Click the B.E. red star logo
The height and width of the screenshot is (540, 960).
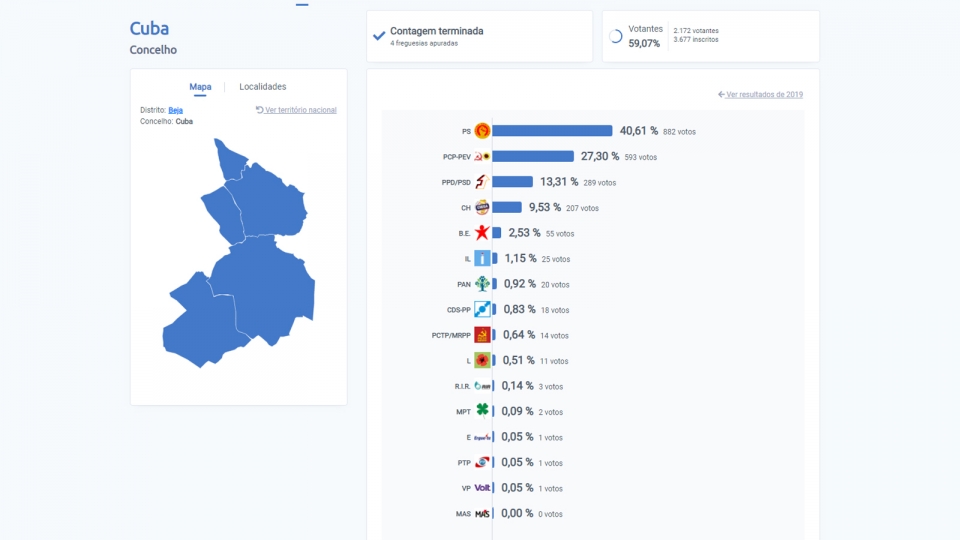[x=482, y=233]
